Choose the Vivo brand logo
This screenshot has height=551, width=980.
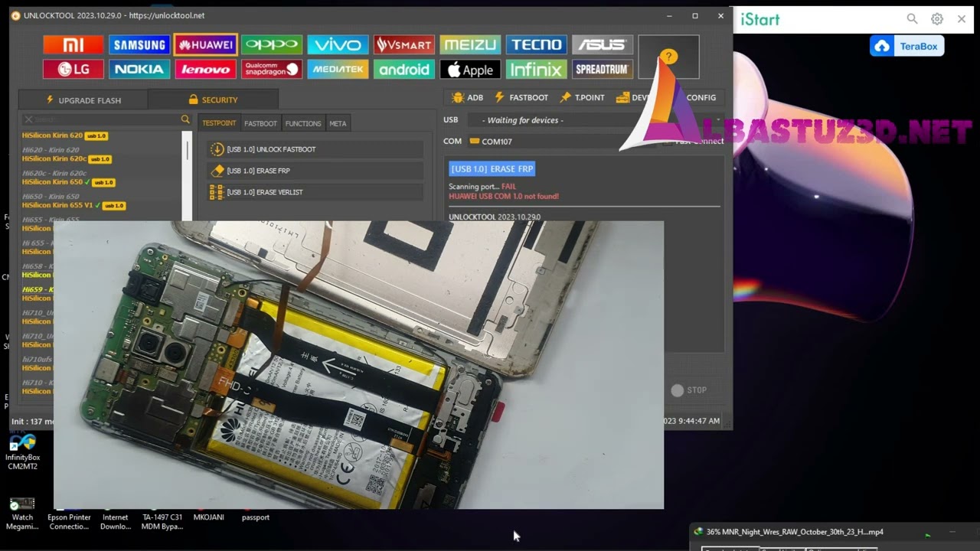(x=338, y=45)
